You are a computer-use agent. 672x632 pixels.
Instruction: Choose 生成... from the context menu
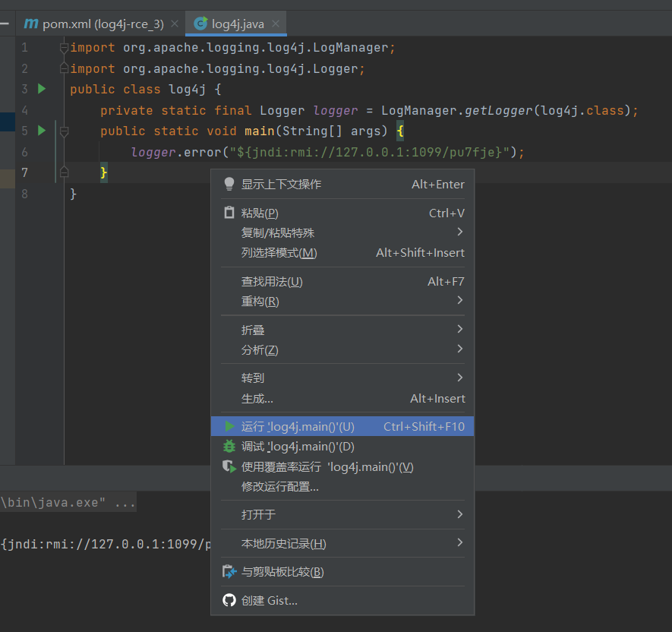[342, 399]
